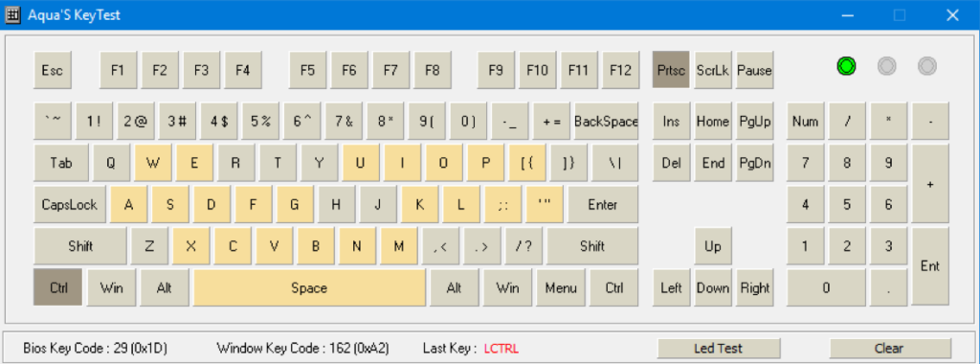
Task: Click the ScrLk key
Action: pyautogui.click(x=712, y=70)
